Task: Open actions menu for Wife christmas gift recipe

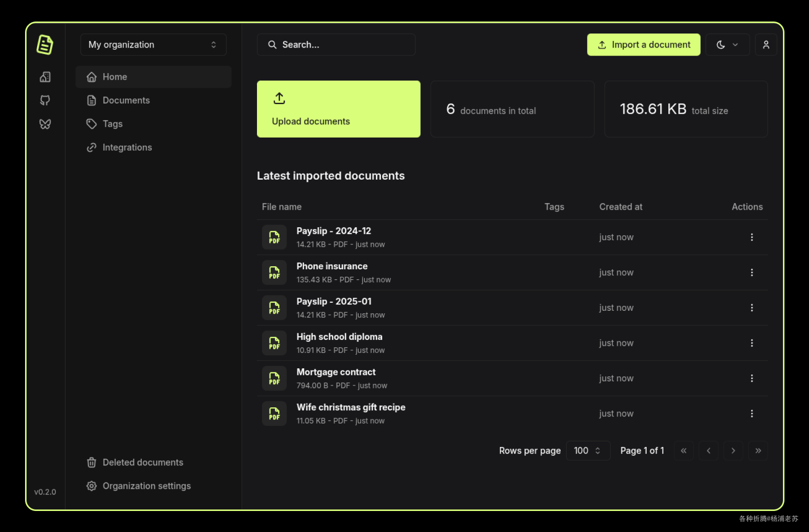Action: point(751,413)
